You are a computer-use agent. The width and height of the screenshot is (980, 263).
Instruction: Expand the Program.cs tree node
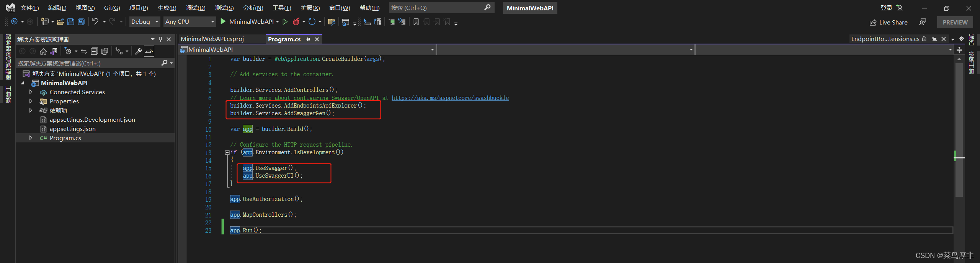pos(31,138)
